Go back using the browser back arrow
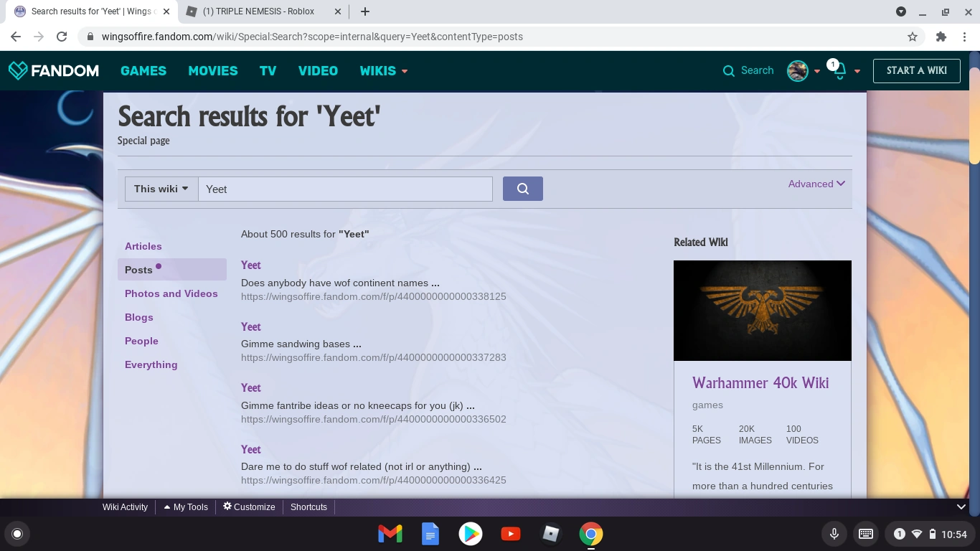The width and height of the screenshot is (980, 551). coord(15,36)
